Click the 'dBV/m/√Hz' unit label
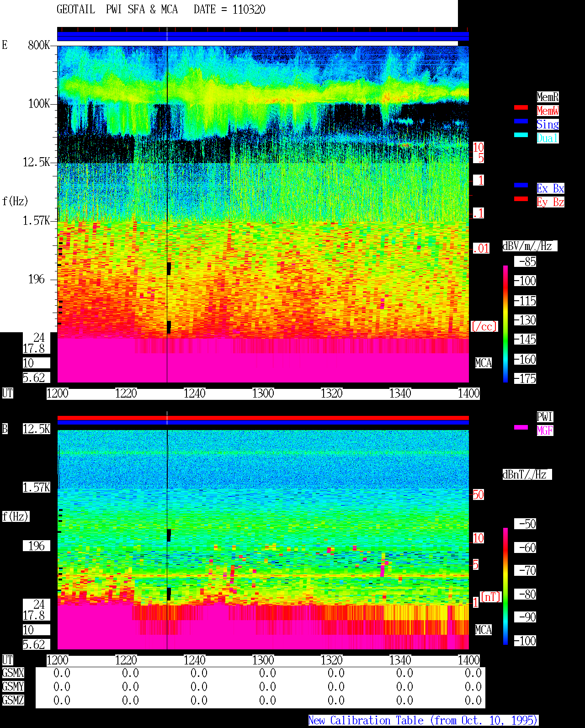The width and height of the screenshot is (585, 728). pos(530,246)
